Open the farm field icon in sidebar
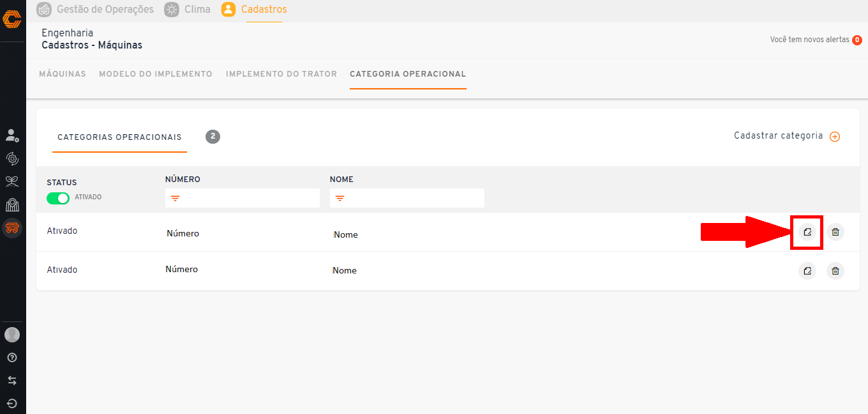The width and height of the screenshot is (868, 414). pos(12,204)
